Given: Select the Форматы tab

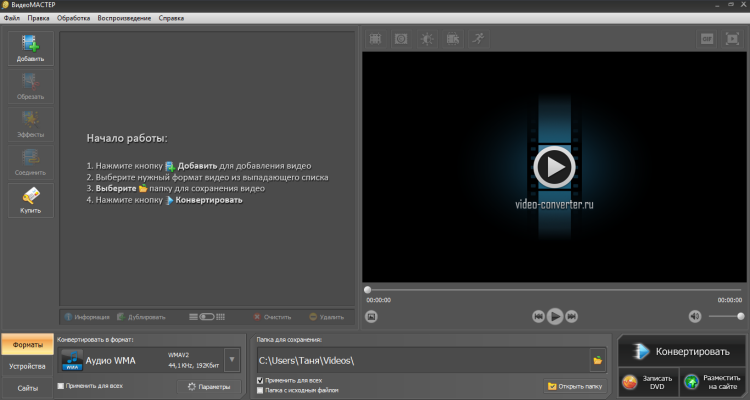Looking at the screenshot, I should pyautogui.click(x=28, y=344).
